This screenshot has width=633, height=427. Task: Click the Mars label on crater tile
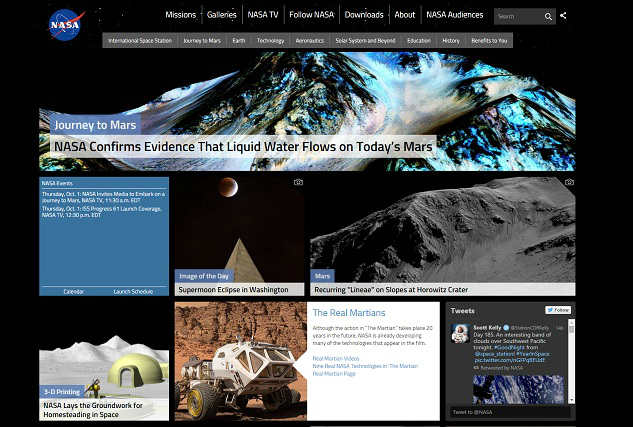pyautogui.click(x=322, y=276)
